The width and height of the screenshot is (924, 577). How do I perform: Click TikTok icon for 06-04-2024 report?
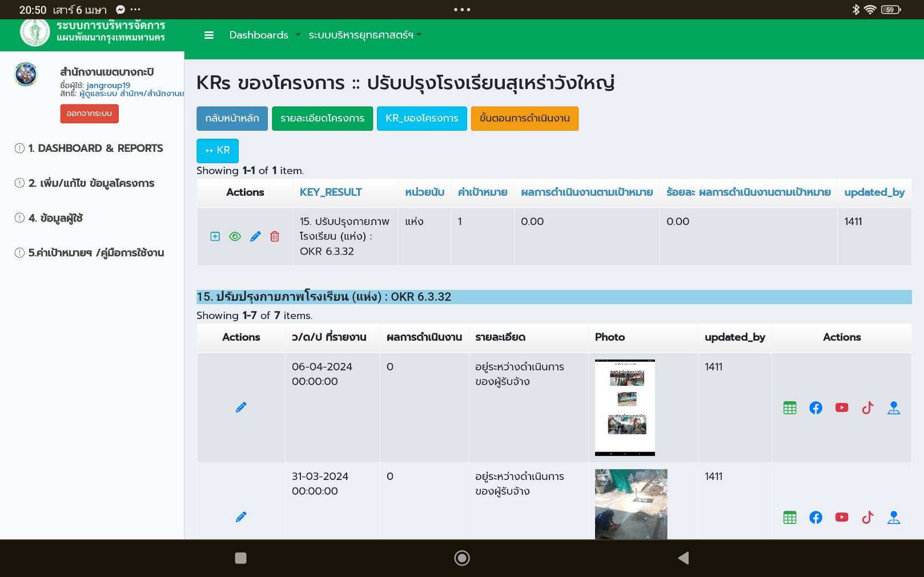click(867, 407)
